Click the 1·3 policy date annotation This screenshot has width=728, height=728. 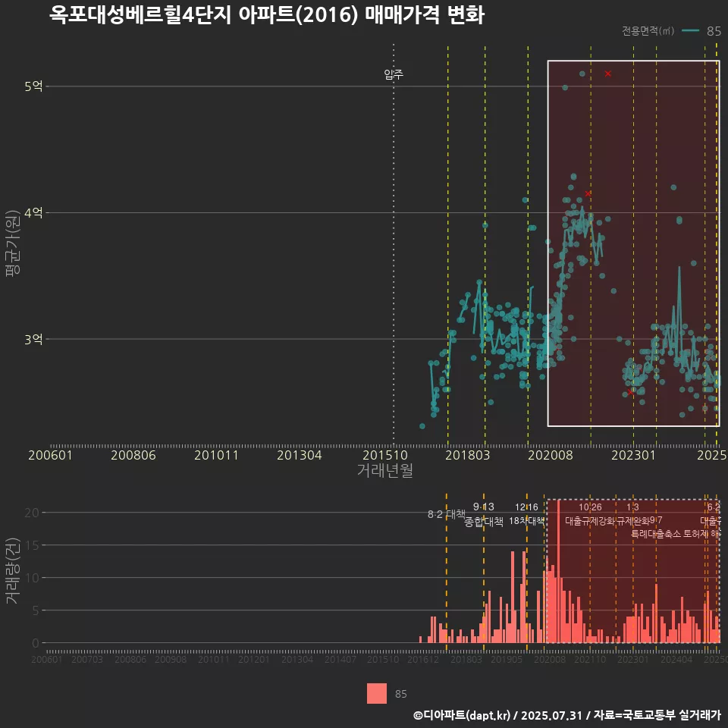(x=632, y=507)
